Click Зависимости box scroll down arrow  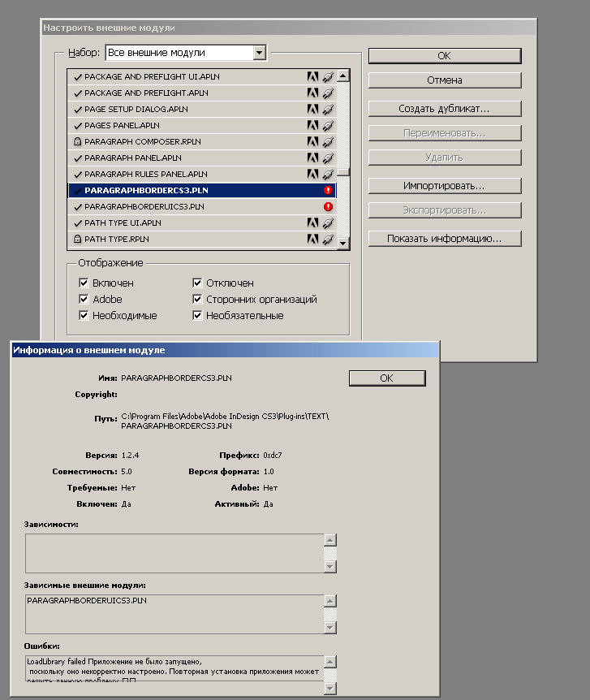pyautogui.click(x=329, y=567)
